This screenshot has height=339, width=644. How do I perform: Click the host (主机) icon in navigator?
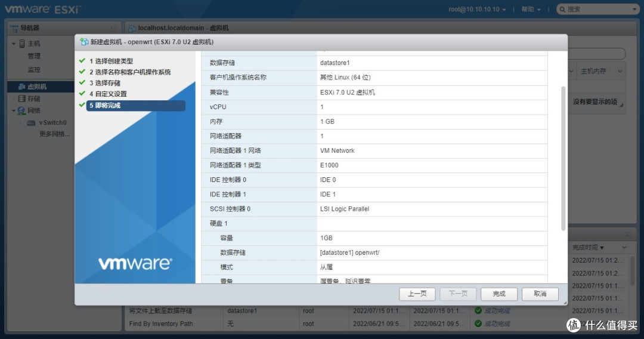21,44
